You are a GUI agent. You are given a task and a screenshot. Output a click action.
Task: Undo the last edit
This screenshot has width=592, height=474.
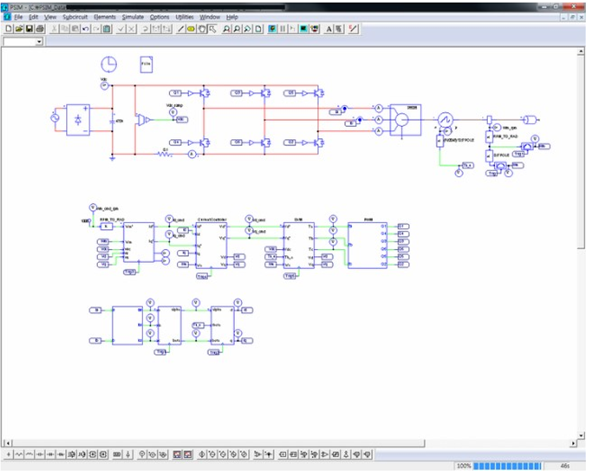point(86,29)
